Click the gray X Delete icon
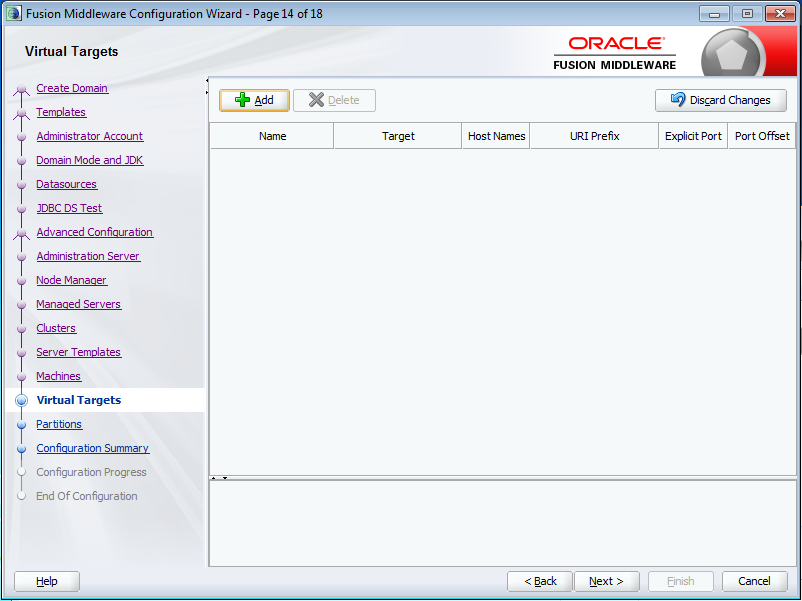Screen dimensions: 802x601 click(317, 100)
